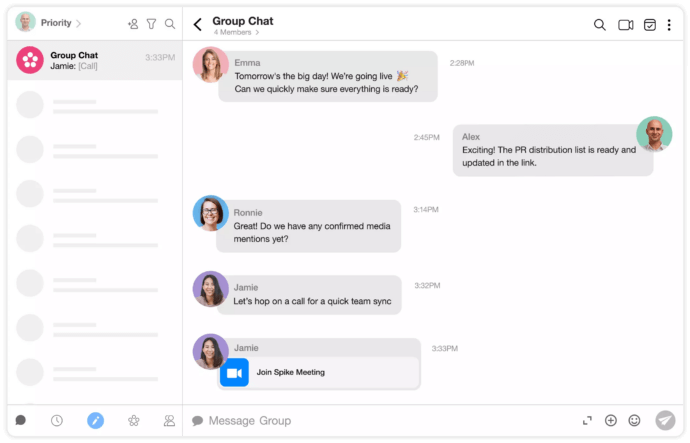The height and width of the screenshot is (443, 690).
Task: Open the calendar/tasks icon in chat header
Action: (649, 25)
